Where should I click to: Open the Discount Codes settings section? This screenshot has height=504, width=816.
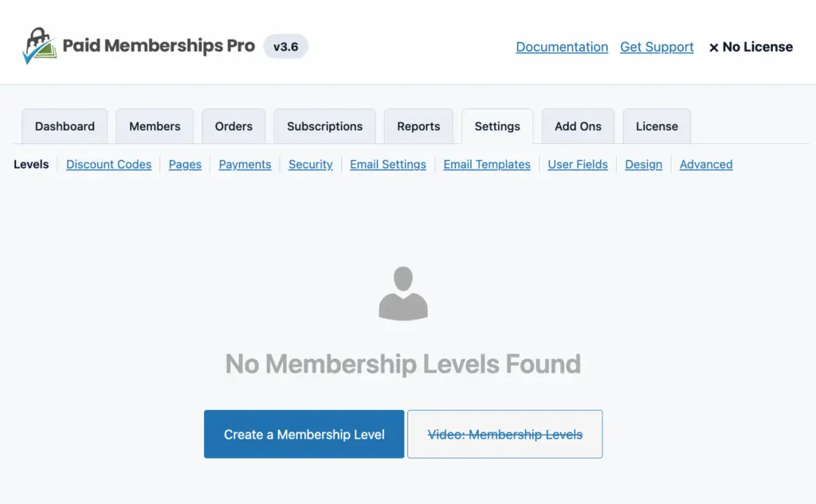(108, 164)
